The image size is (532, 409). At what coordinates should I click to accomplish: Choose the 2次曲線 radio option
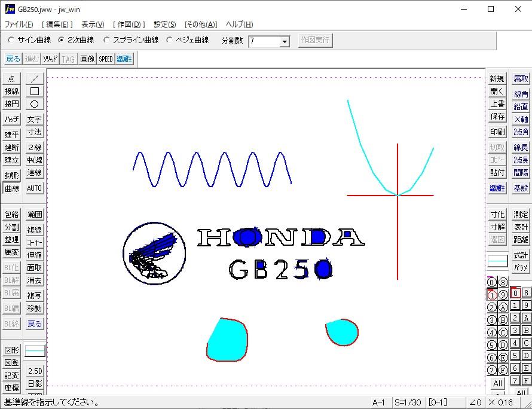(76, 40)
